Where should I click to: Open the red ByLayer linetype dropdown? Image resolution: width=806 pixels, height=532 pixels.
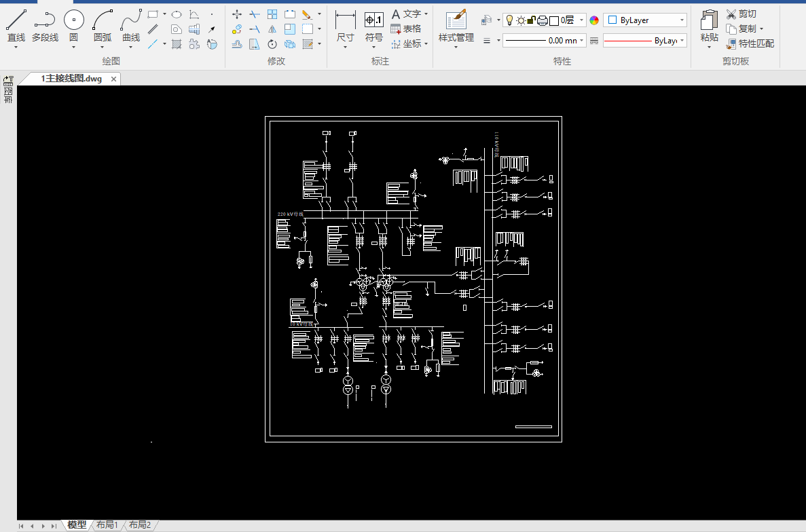(645, 41)
